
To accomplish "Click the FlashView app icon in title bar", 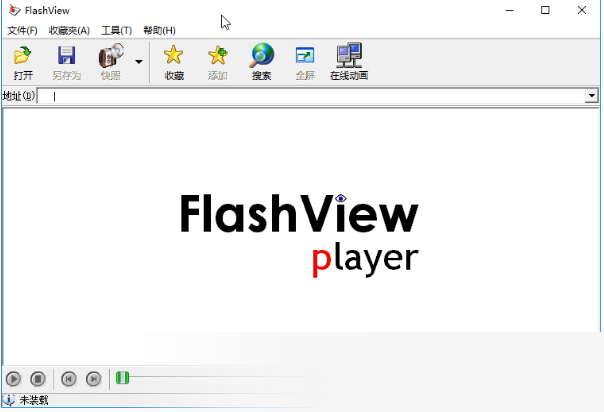I will tap(14, 10).
